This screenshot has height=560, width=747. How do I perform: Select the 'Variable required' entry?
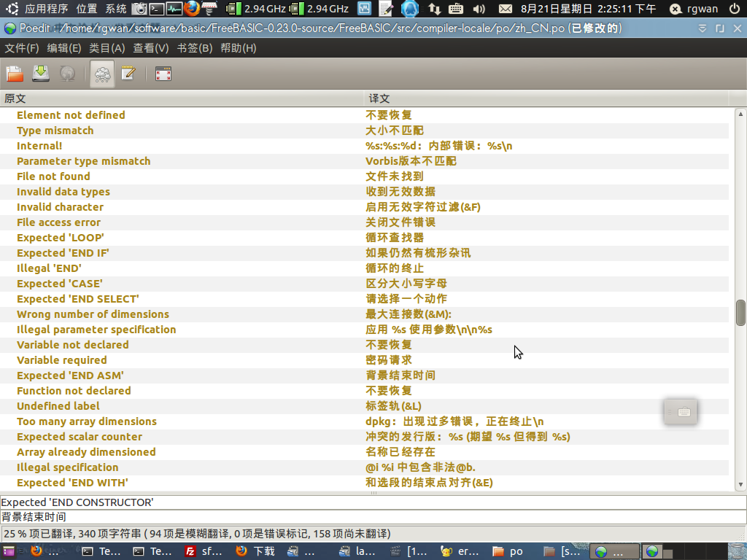click(x=364, y=360)
